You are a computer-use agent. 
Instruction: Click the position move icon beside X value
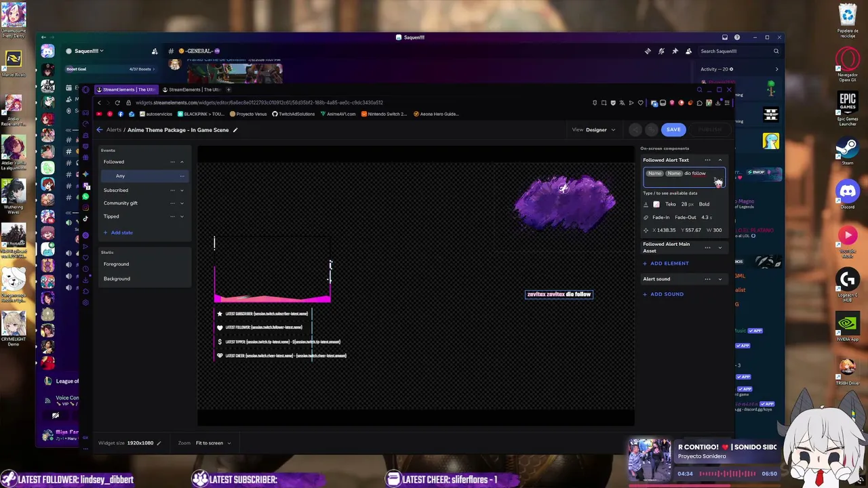tap(646, 230)
